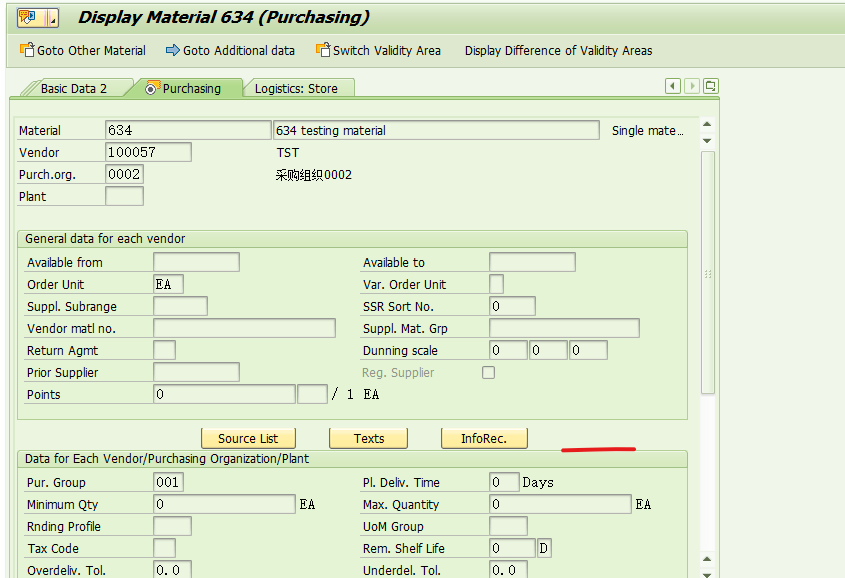This screenshot has width=845, height=578.
Task: Click the Rnding Profile field
Action: 172,526
